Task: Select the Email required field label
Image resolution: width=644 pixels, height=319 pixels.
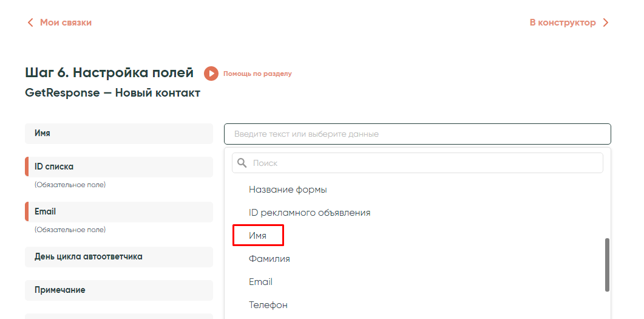Action: coord(119,211)
